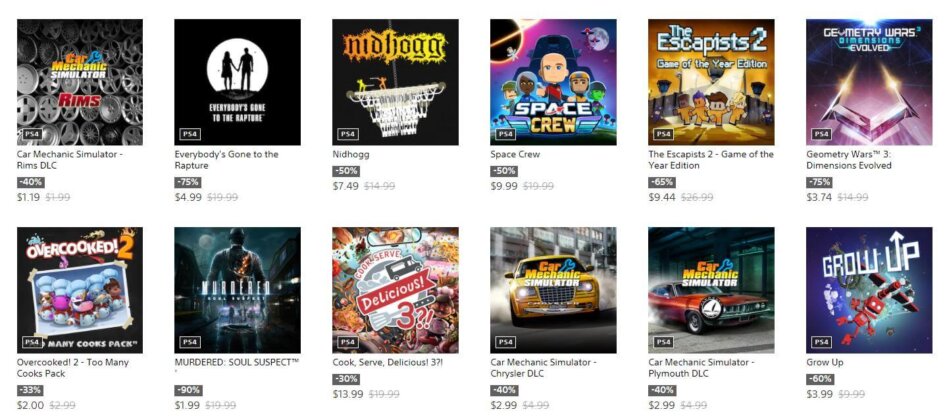Click the -65% badge under The Escapists 2
Viewport: 945px width, 420px height.
tap(662, 182)
